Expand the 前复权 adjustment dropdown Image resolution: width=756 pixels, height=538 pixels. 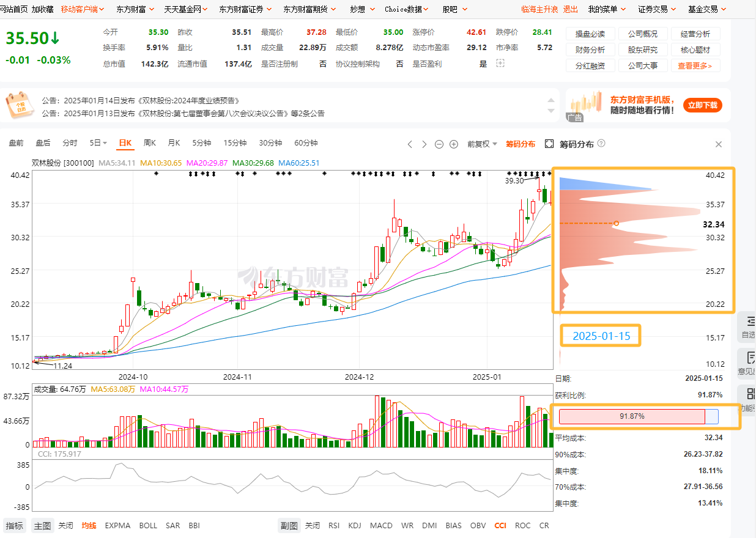[x=482, y=144]
